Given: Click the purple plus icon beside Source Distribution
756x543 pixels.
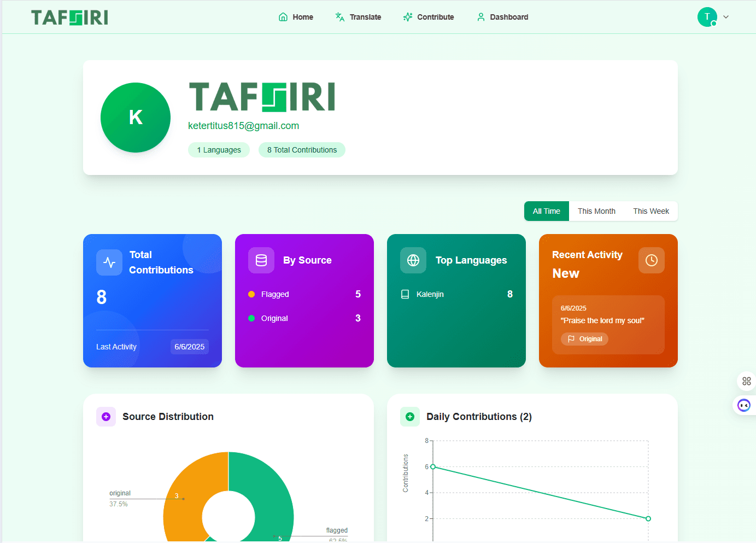Looking at the screenshot, I should point(106,416).
